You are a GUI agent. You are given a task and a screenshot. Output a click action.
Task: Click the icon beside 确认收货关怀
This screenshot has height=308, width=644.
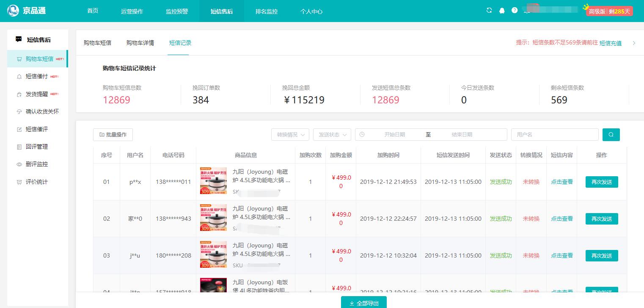[19, 112]
